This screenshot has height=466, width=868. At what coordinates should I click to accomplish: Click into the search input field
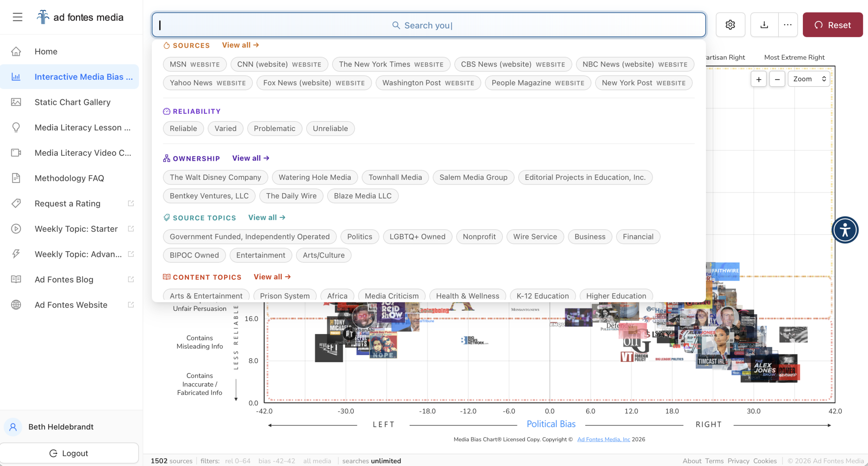pos(429,25)
